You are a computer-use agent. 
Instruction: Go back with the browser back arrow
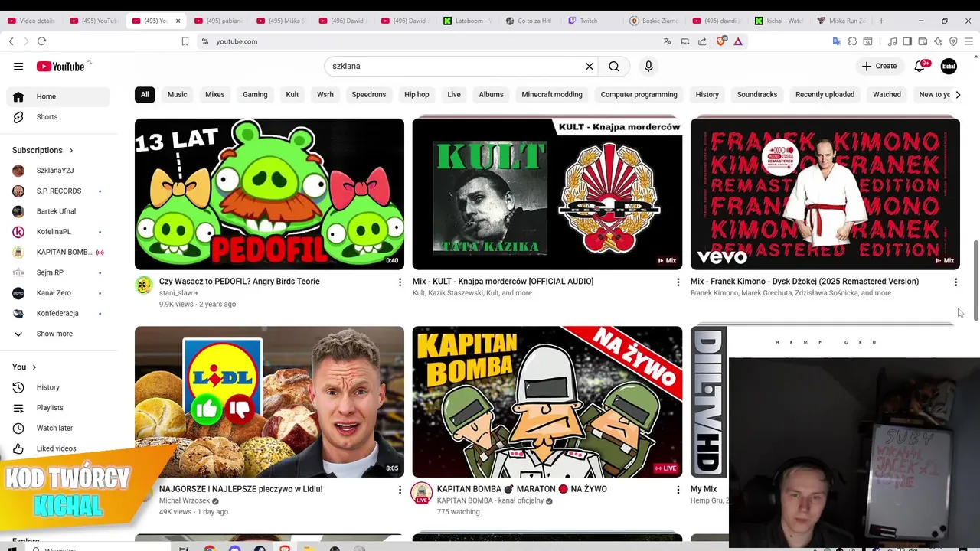pos(11,41)
